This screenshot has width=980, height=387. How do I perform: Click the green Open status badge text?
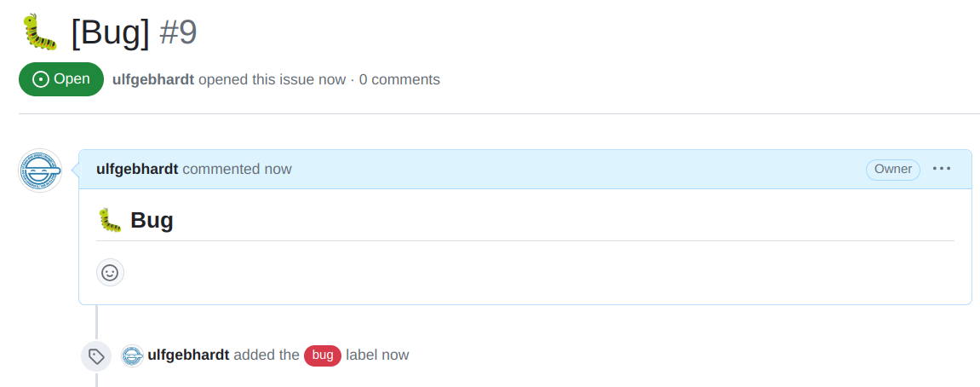(x=72, y=79)
